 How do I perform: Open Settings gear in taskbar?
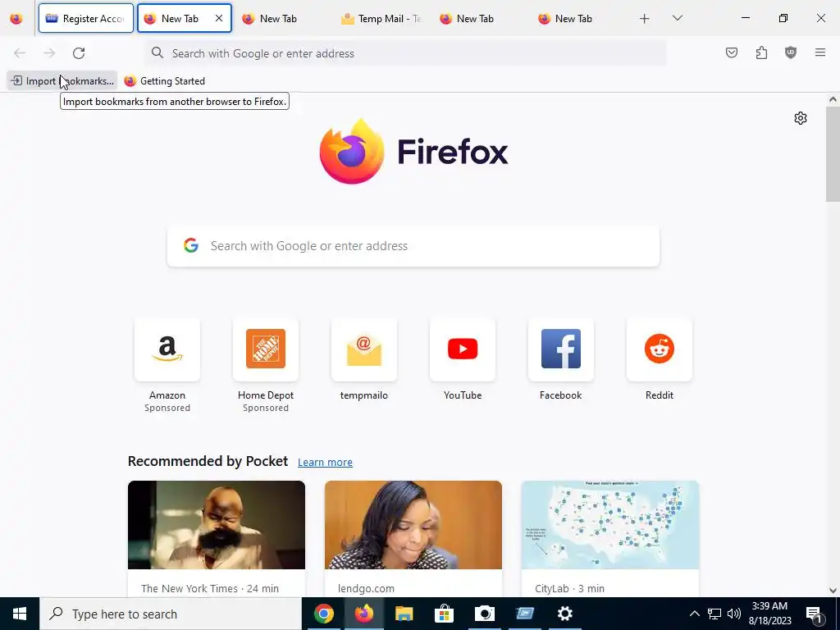(x=564, y=614)
